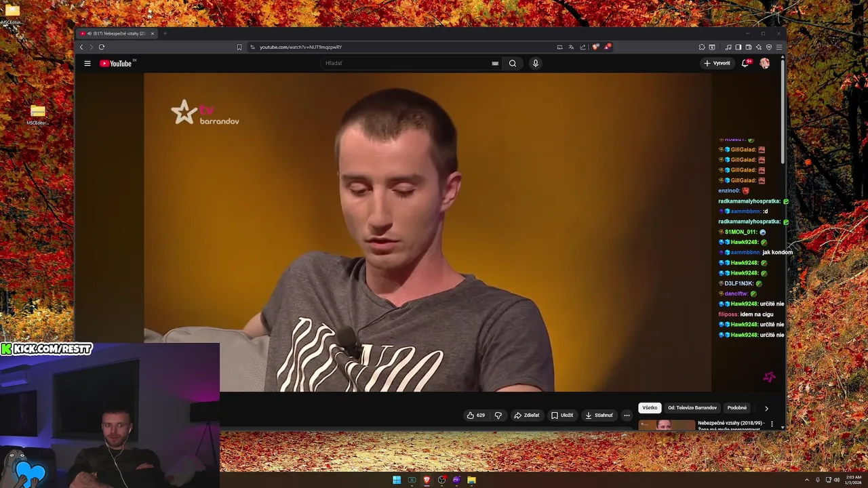Open the recommended video thumbnail
Viewport: 868px width, 488px height.
[667, 425]
